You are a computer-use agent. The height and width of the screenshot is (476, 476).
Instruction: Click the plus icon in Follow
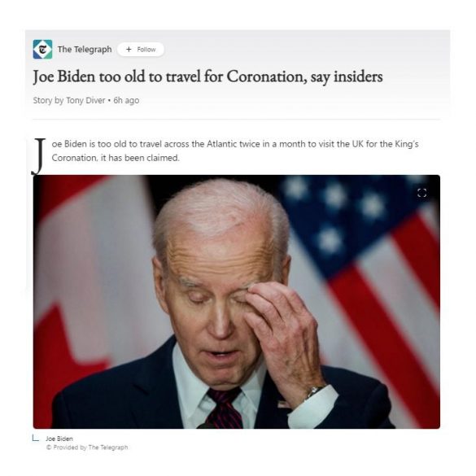(129, 49)
